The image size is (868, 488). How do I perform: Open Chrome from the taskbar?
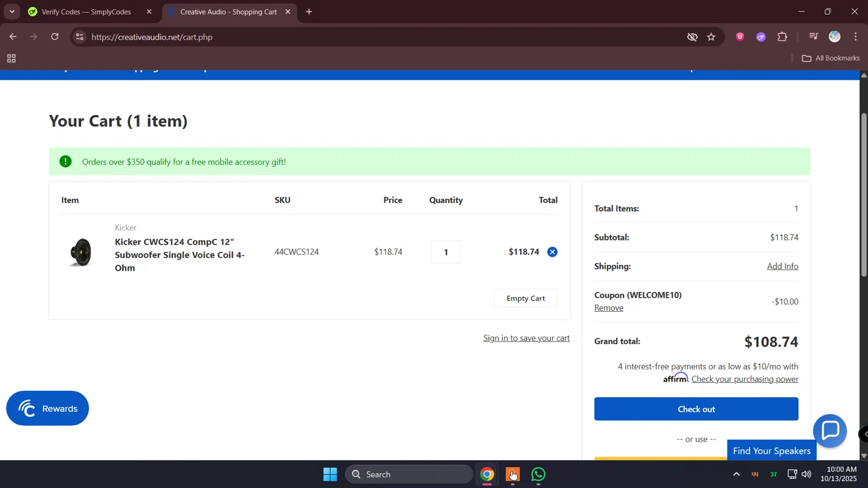[x=487, y=475]
